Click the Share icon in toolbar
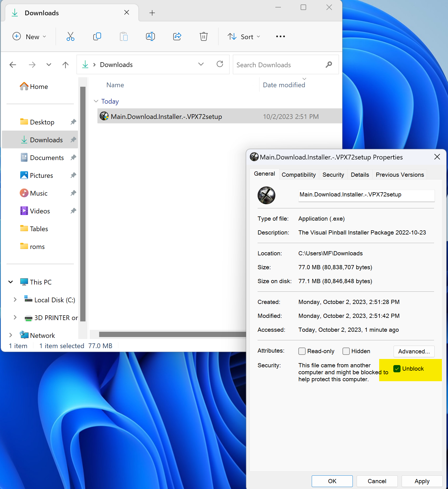This screenshot has width=448, height=489. pos(177,36)
